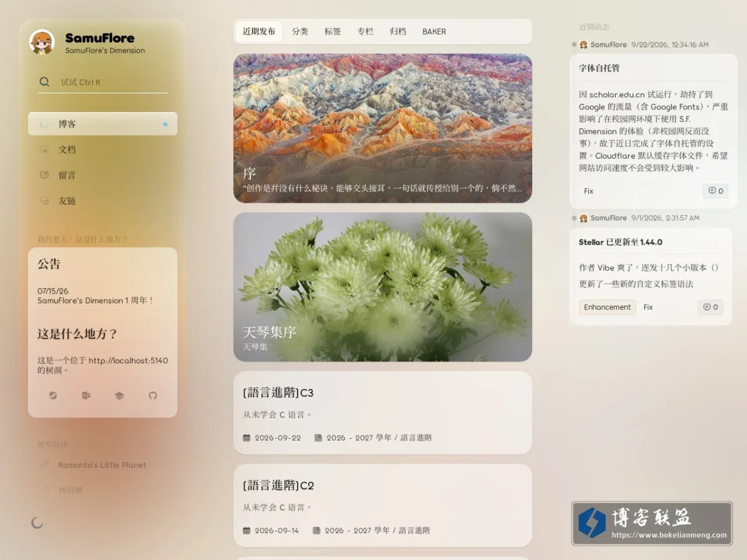Go to the 留言 page
The image size is (747, 560).
[x=103, y=175]
